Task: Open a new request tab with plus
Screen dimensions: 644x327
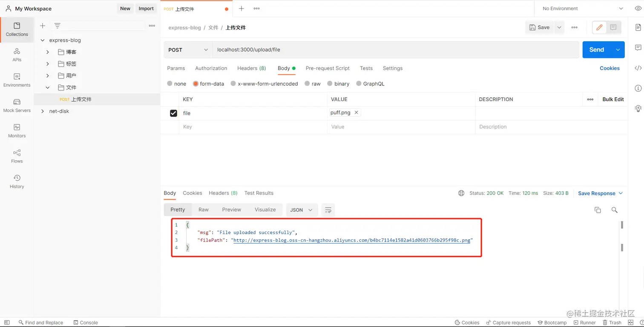Action: pos(241,9)
